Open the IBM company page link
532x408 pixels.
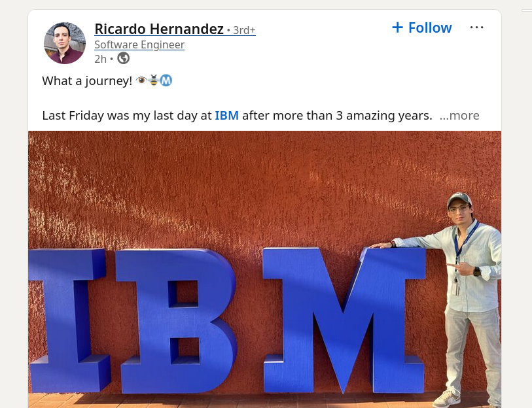[x=226, y=115]
